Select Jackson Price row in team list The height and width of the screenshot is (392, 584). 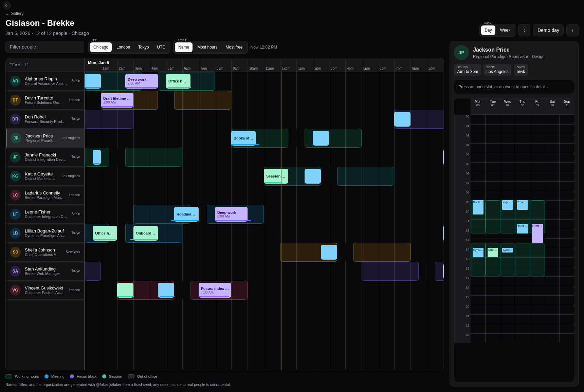[45, 138]
